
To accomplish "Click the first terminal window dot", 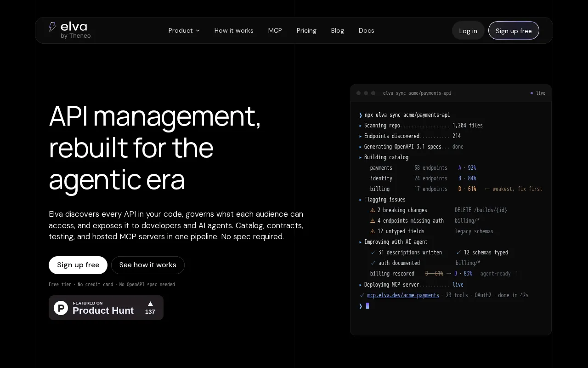I will [359, 93].
